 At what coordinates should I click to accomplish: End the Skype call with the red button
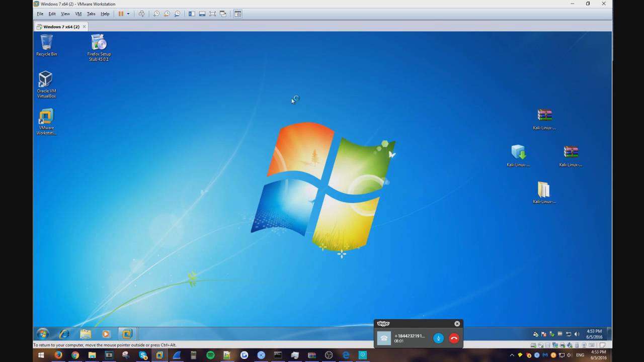pyautogui.click(x=454, y=338)
